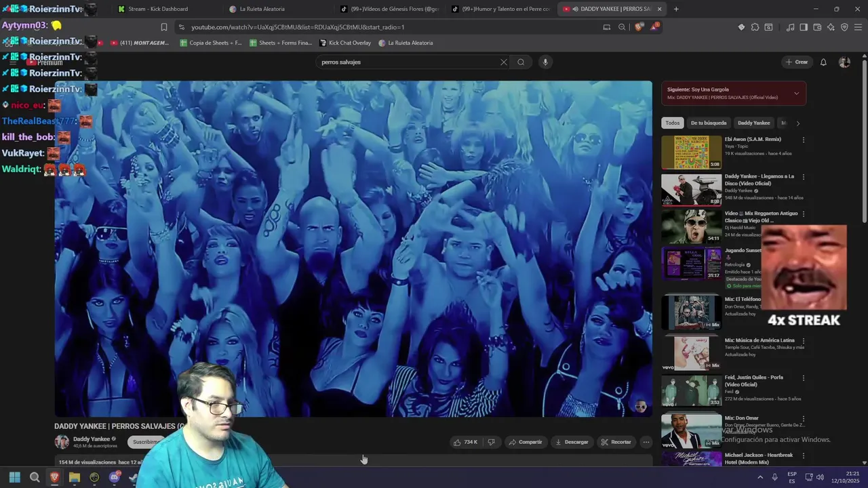
Task: Click the Crear button
Action: [797, 62]
